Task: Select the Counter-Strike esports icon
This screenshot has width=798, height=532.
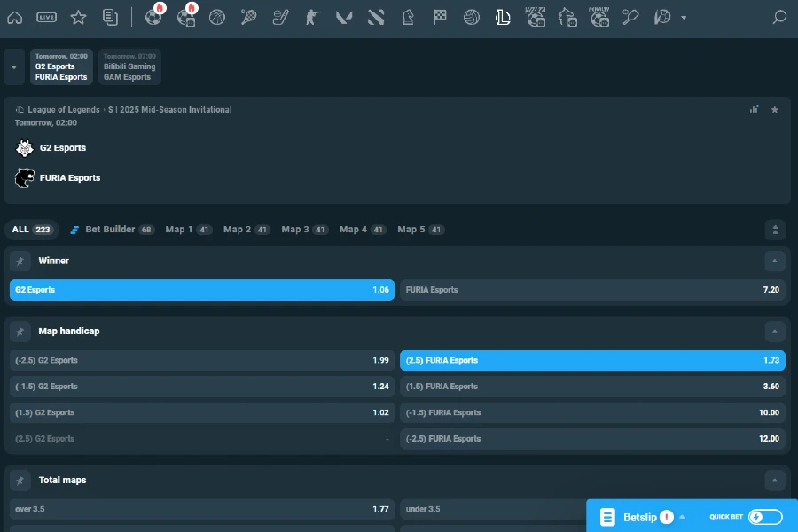Action: click(312, 16)
